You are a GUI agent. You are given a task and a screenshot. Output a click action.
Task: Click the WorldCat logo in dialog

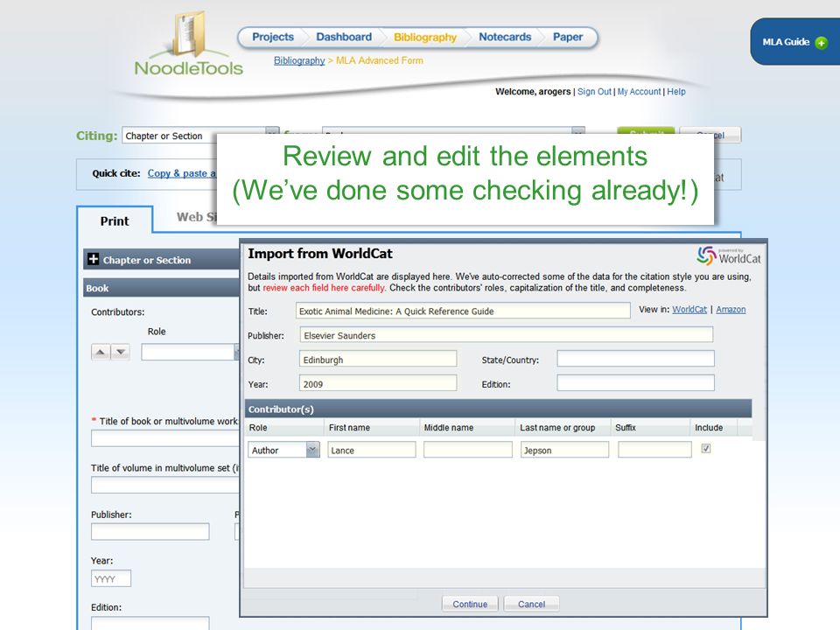coord(729,255)
